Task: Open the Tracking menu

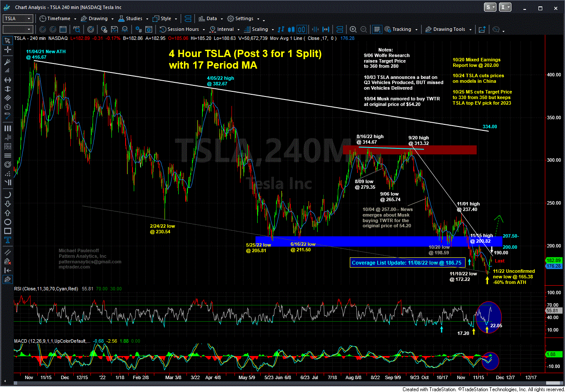Action: (x=400, y=29)
